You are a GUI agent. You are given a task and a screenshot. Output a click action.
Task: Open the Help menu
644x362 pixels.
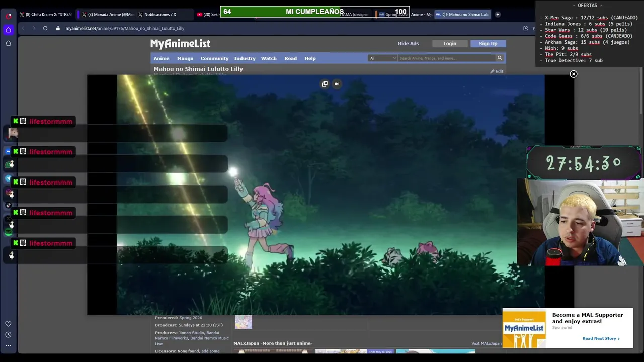click(x=310, y=58)
